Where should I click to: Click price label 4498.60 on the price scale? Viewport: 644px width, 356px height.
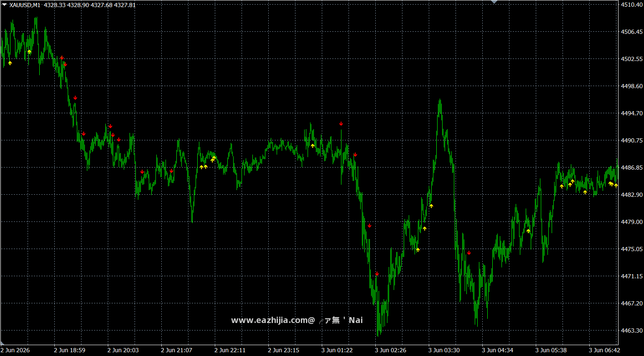(632, 86)
